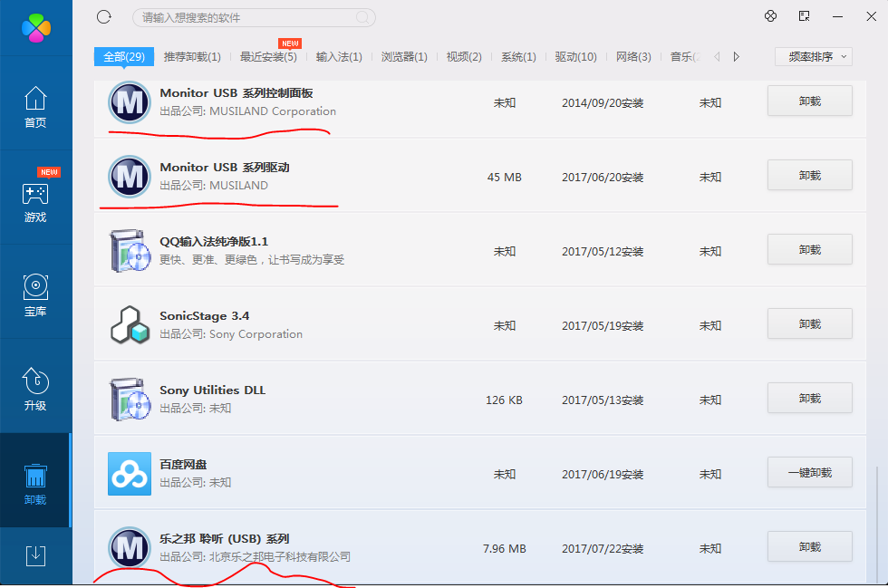Click the 126 KB size value
The image size is (888, 588).
pyautogui.click(x=504, y=400)
